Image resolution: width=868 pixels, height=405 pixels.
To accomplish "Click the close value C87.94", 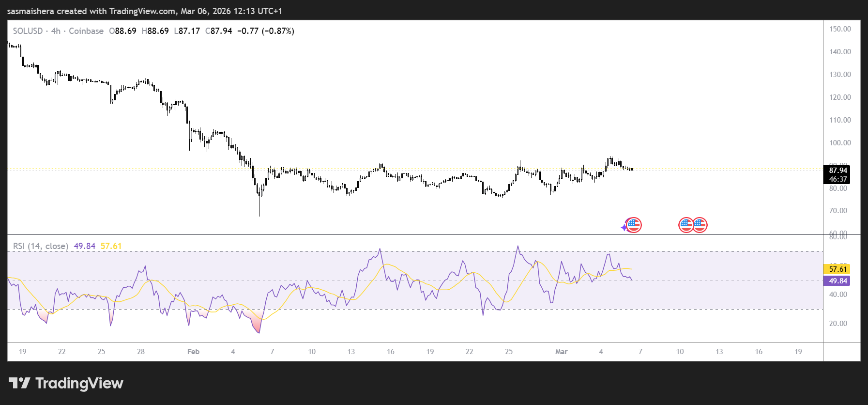I will click(x=219, y=31).
